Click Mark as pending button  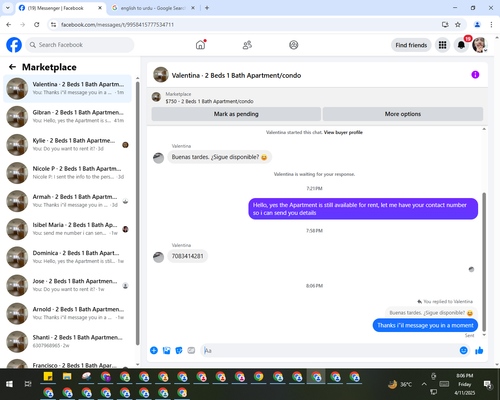coord(236,114)
